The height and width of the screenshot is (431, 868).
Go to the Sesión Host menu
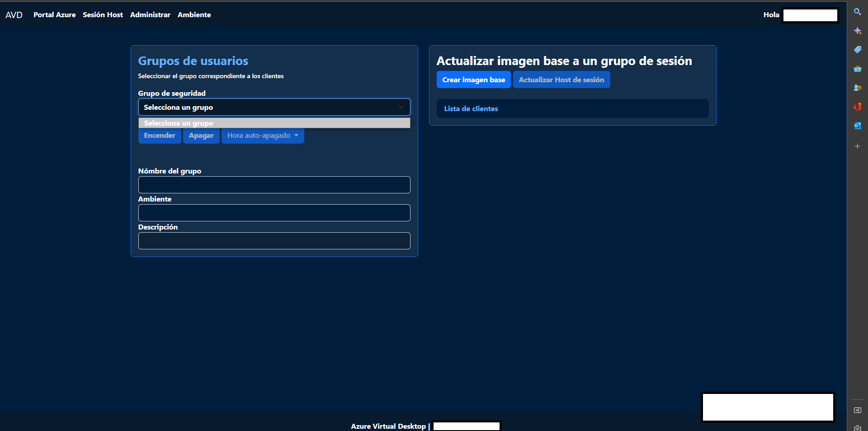point(103,15)
